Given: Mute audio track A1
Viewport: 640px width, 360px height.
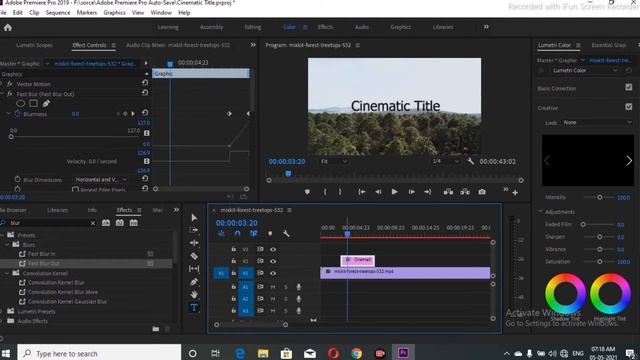Looking at the screenshot, I should click(273, 287).
